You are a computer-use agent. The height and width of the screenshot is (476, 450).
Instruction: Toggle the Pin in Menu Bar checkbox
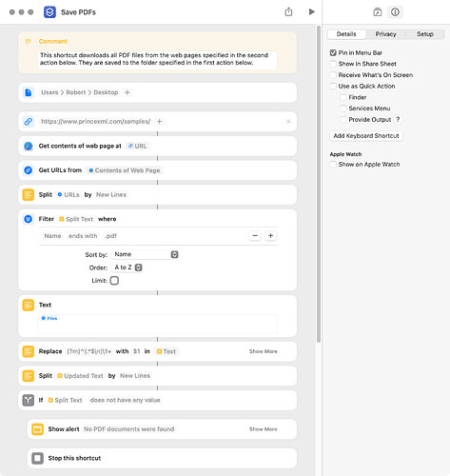333,52
